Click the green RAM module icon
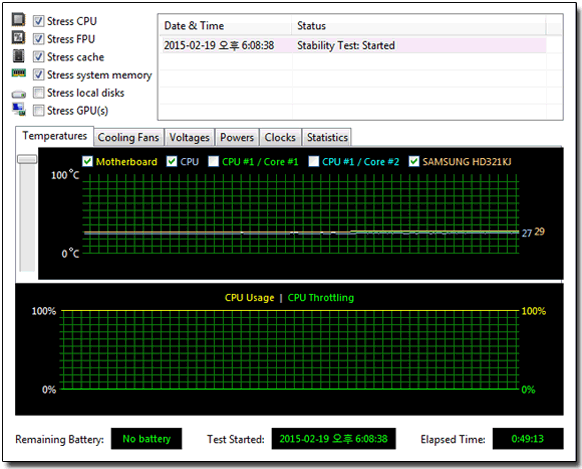 point(19,73)
